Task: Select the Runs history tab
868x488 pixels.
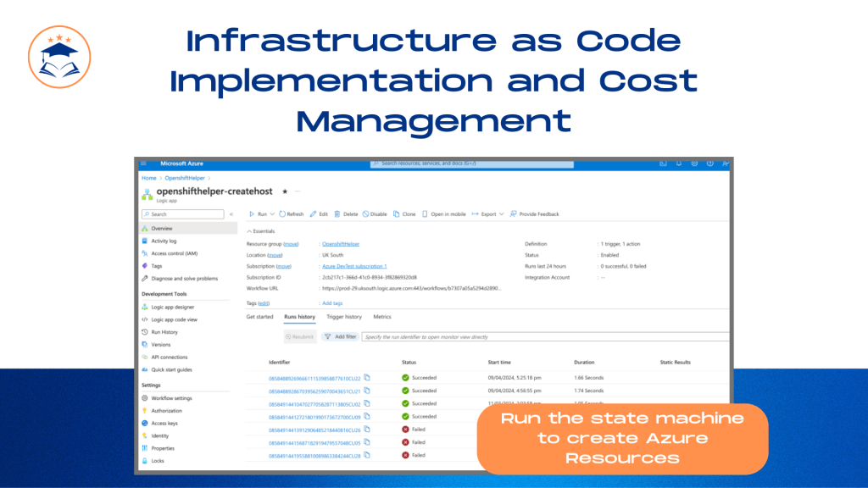Action: (x=299, y=317)
